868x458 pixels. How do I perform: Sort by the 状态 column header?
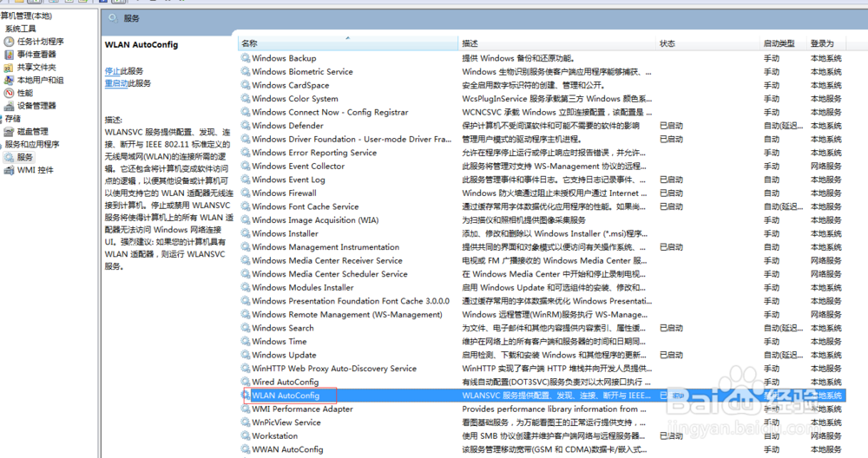tap(707, 43)
